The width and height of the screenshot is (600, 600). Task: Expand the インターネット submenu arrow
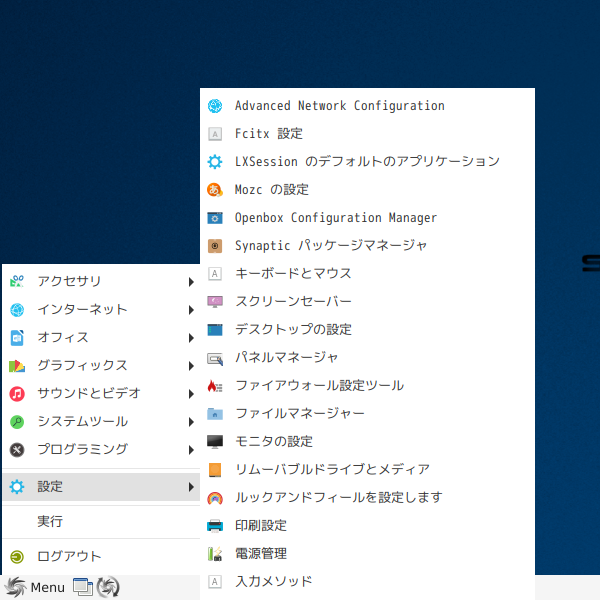tap(191, 310)
